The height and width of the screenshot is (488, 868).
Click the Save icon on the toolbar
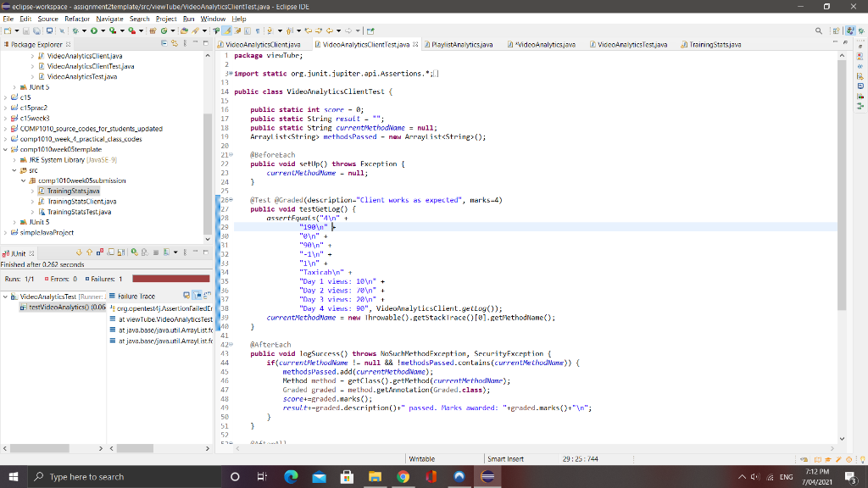(x=25, y=30)
